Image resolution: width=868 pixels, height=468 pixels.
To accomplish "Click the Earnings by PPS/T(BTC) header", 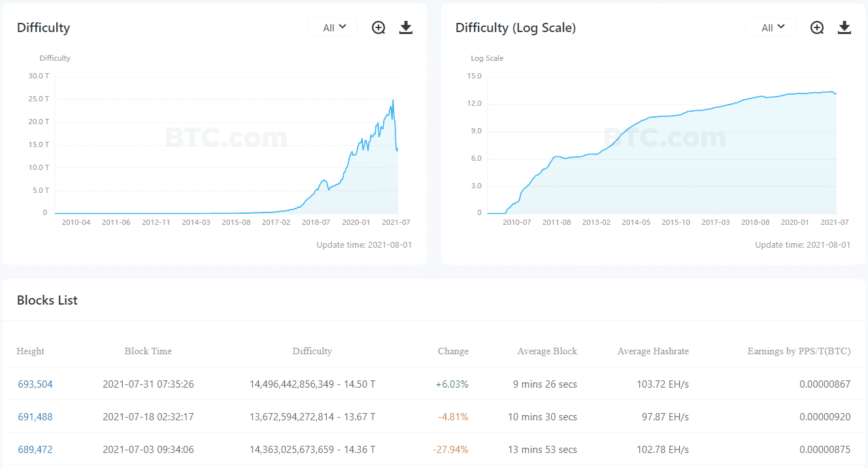I will coord(799,351).
